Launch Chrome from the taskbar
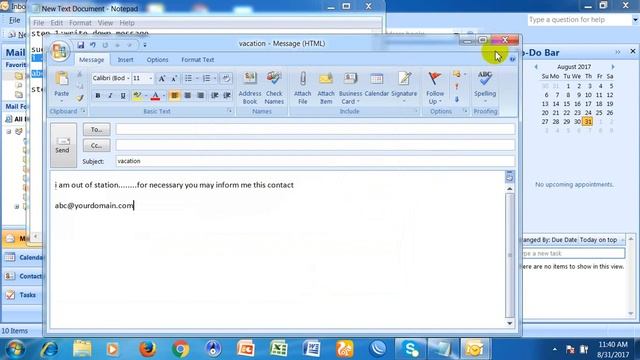Viewport: 640px width, 360px height. coord(180,349)
